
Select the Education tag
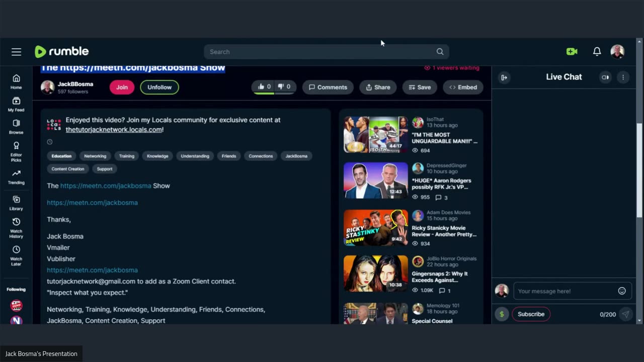61,156
